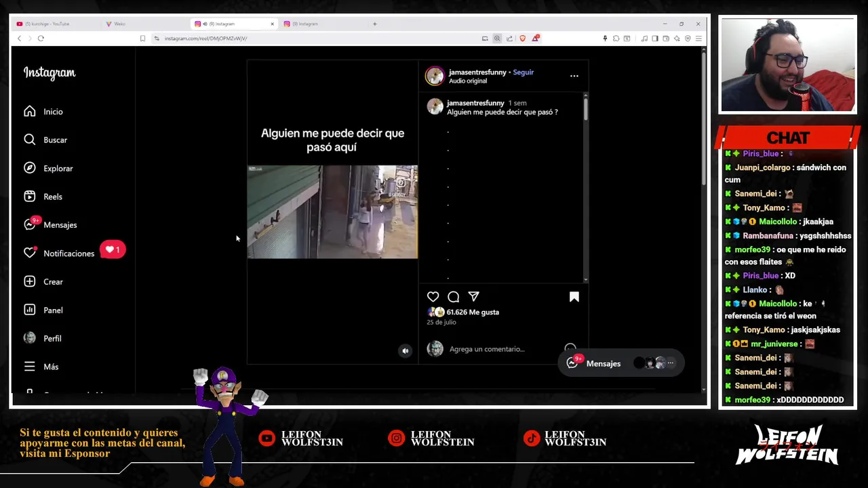This screenshot has height=488, width=868.
Task: Click comment bubble icon under post
Action: point(454,297)
